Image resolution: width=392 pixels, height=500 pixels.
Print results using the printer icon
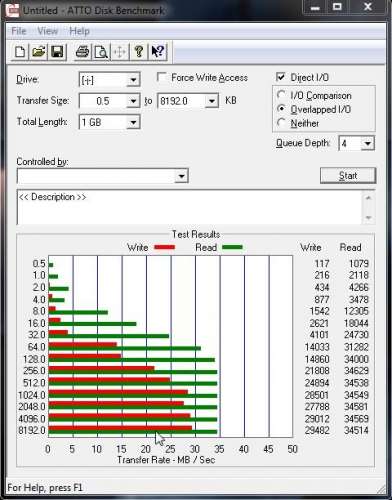pos(82,52)
